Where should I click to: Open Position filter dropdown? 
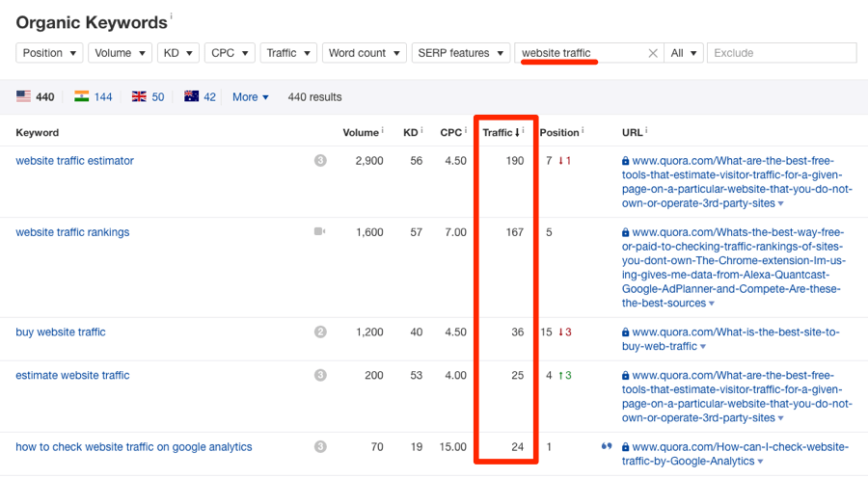[x=49, y=53]
